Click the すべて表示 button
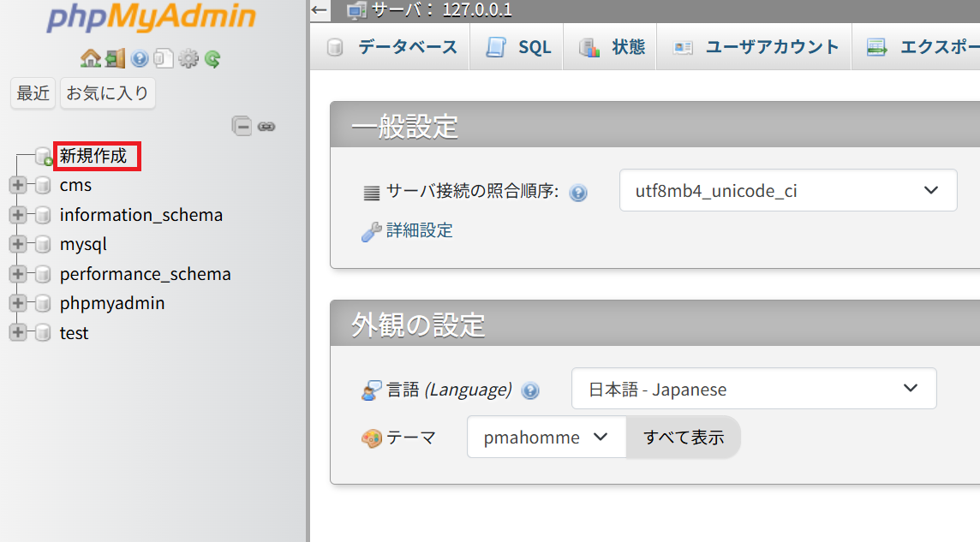Viewport: 980px width, 542px height. [684, 438]
